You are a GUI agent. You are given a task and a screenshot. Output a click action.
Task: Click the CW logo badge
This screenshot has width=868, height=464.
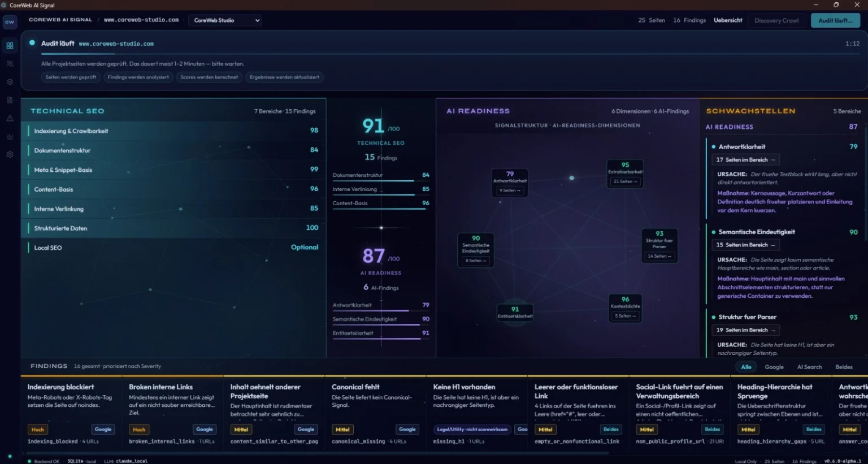pyautogui.click(x=10, y=21)
